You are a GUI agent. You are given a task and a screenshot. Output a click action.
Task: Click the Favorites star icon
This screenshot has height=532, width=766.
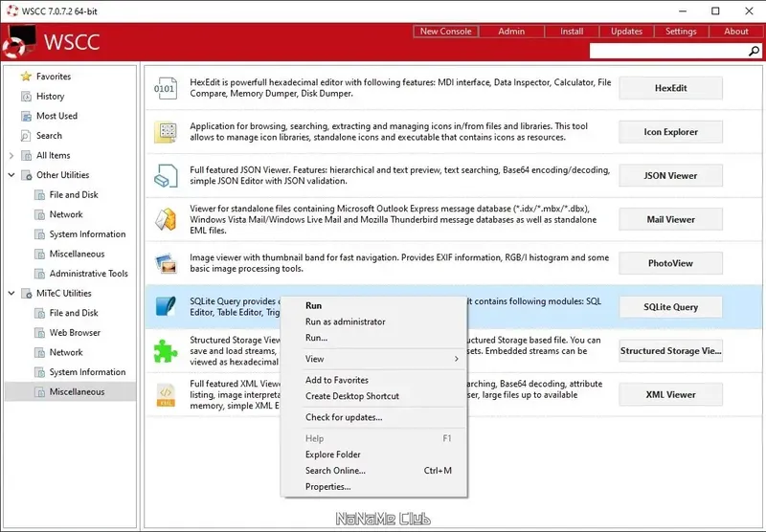coord(26,77)
